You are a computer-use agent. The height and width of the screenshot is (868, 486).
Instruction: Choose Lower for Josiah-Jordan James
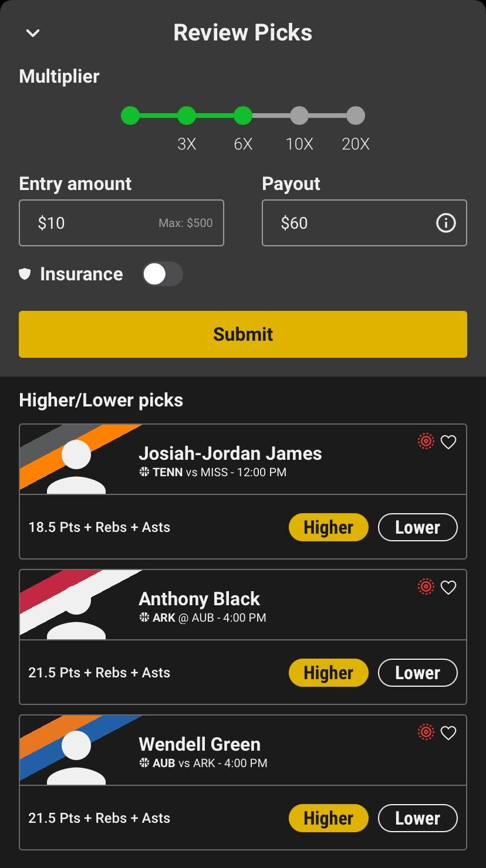click(x=417, y=527)
